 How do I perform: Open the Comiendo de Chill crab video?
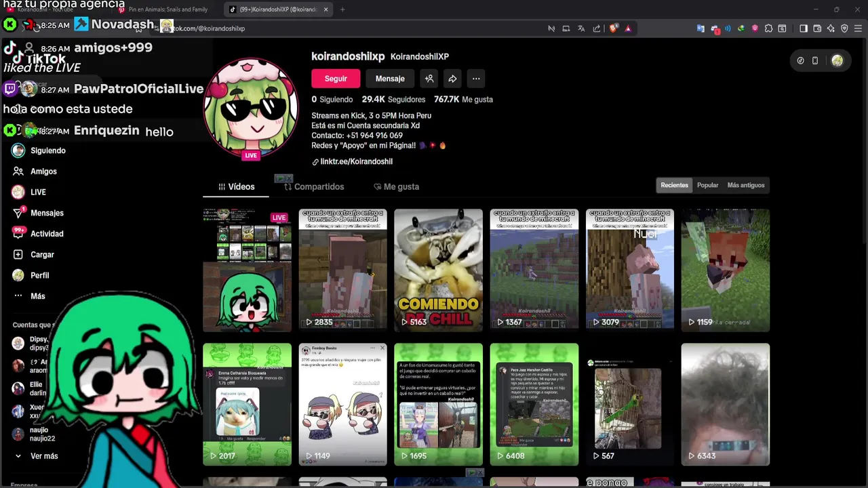[x=438, y=270]
